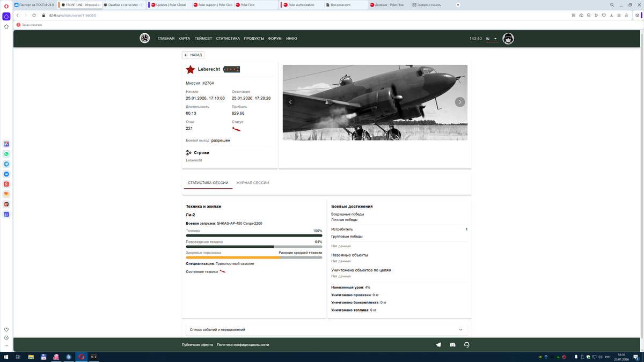Open the Discord link in footer
The width and height of the screenshot is (644, 362).
click(x=452, y=345)
